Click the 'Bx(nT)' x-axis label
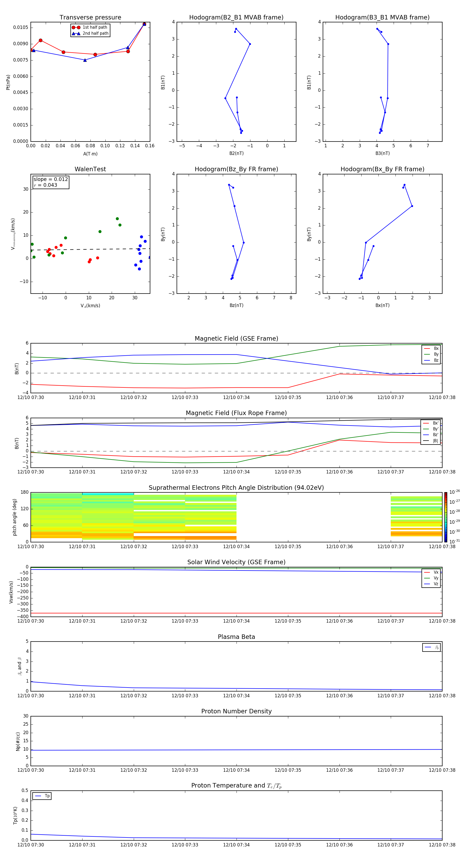Viewport: 473px width, 868px height. point(382,305)
